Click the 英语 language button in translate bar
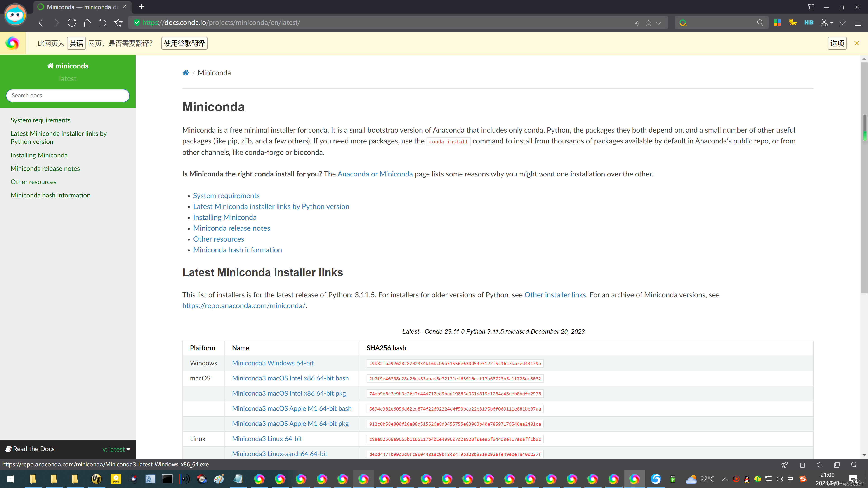Screen dimensions: 868x488 tap(76, 43)
